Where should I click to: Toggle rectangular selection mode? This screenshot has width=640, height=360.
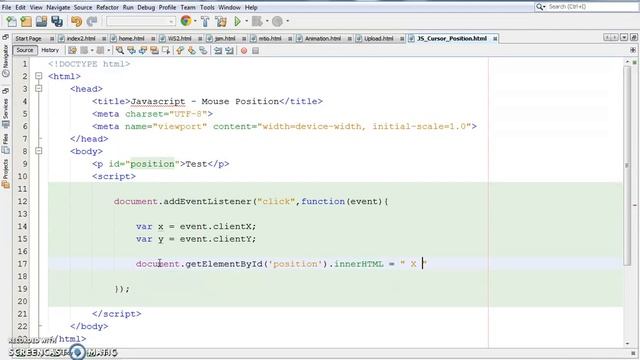[166, 51]
